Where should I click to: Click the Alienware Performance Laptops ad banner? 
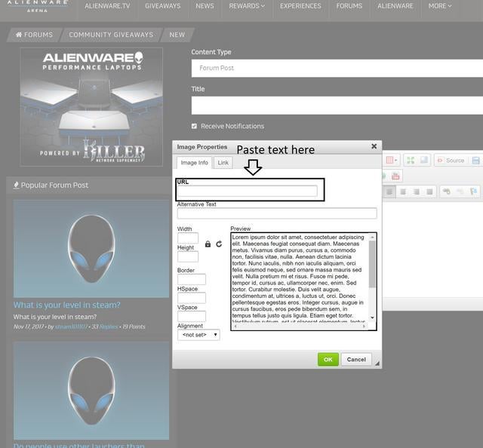point(91,107)
